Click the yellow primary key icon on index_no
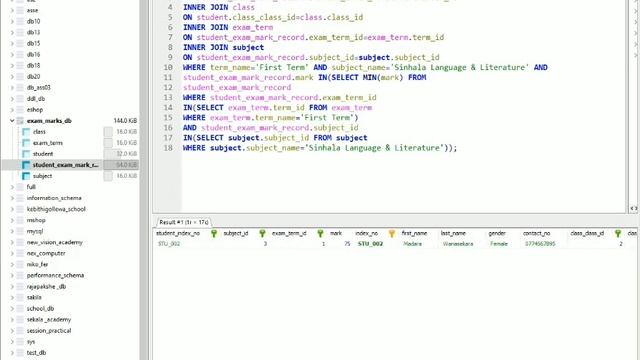The image size is (640, 360). [392, 233]
